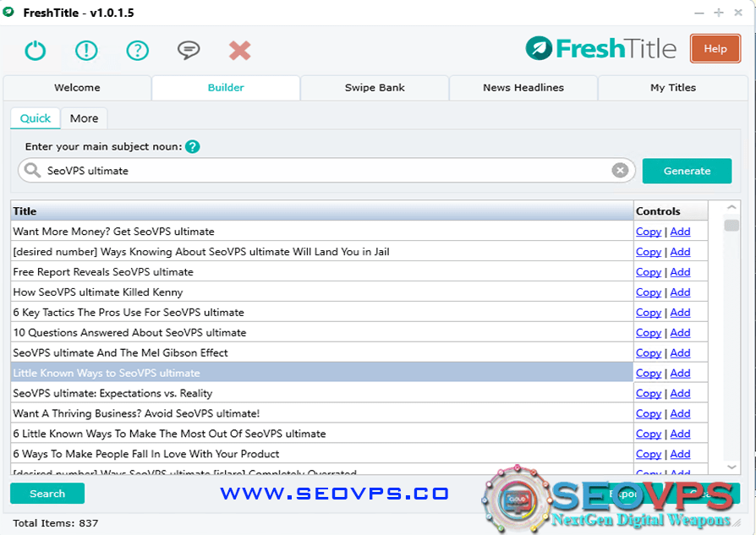Copy '6 Ways To Make People Fall In Love' title
The height and width of the screenshot is (535, 756).
click(x=649, y=455)
